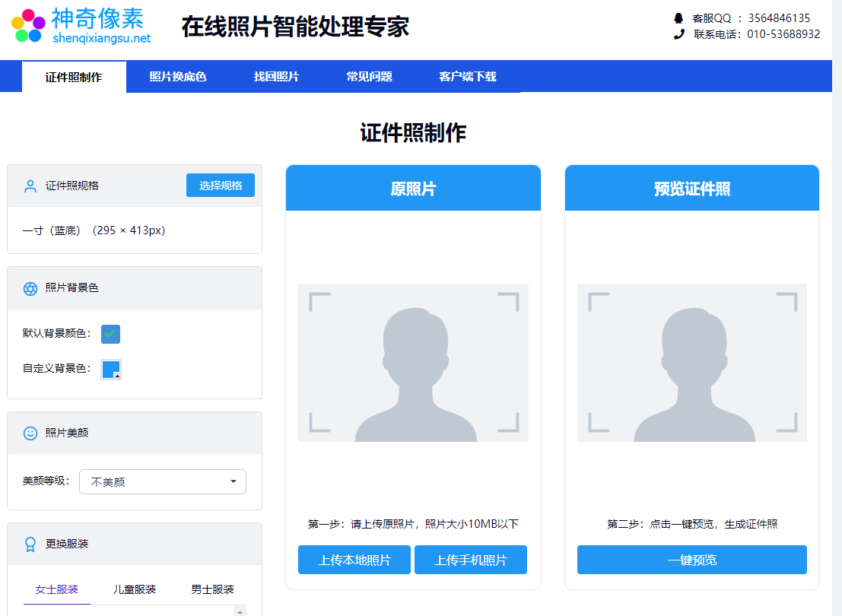Click the 上传本地照片 button
Image resolution: width=842 pixels, height=616 pixels.
coord(354,560)
